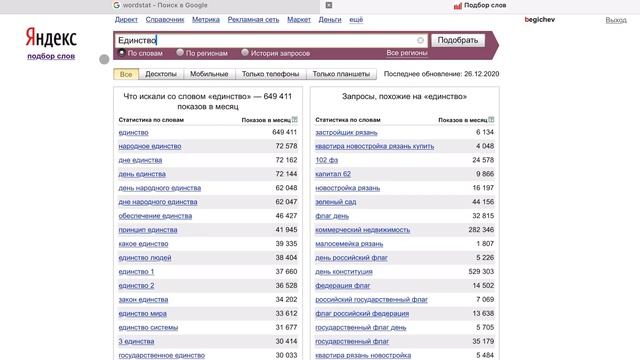Click the help icon next to the right column header
This screenshot has width=640, height=360.
(x=491, y=120)
